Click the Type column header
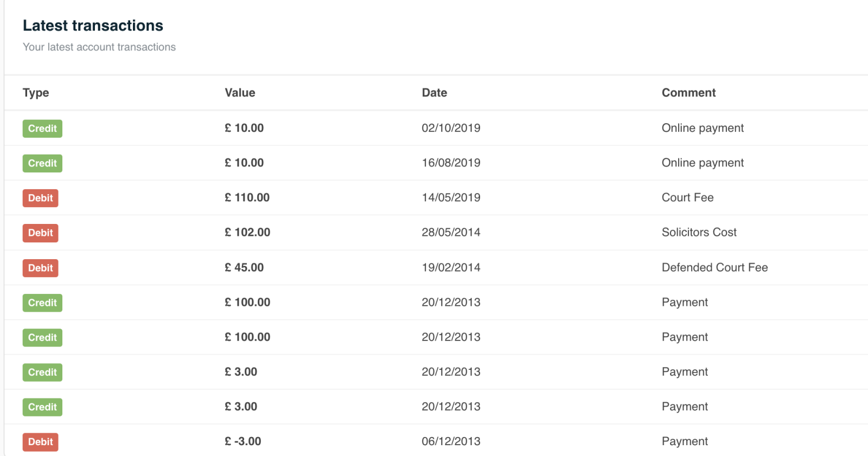The image size is (868, 456). coord(36,93)
